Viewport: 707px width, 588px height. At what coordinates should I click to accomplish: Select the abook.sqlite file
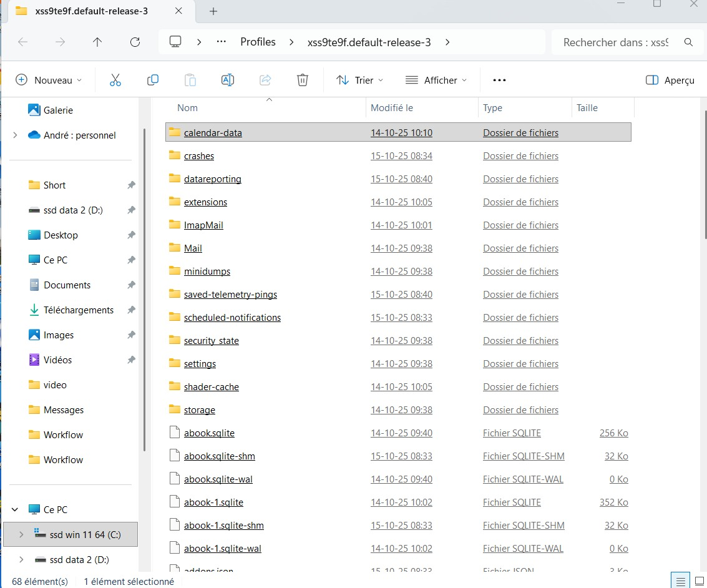tap(209, 433)
